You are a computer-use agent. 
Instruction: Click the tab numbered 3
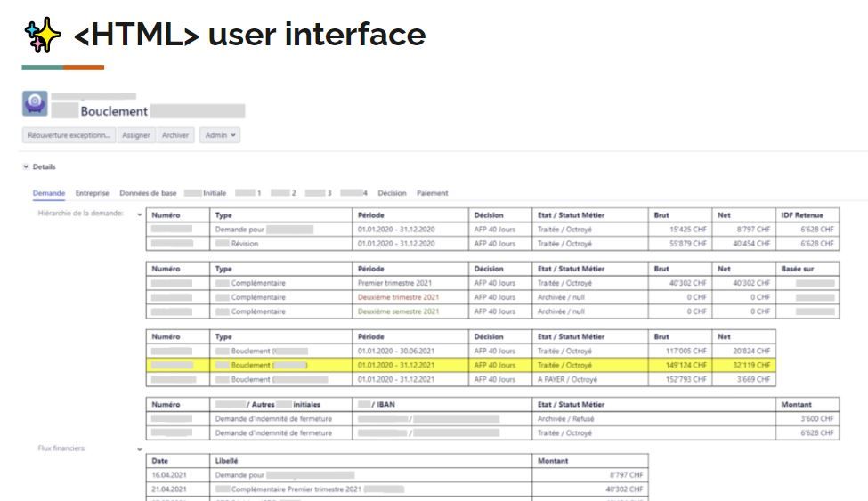(319, 193)
